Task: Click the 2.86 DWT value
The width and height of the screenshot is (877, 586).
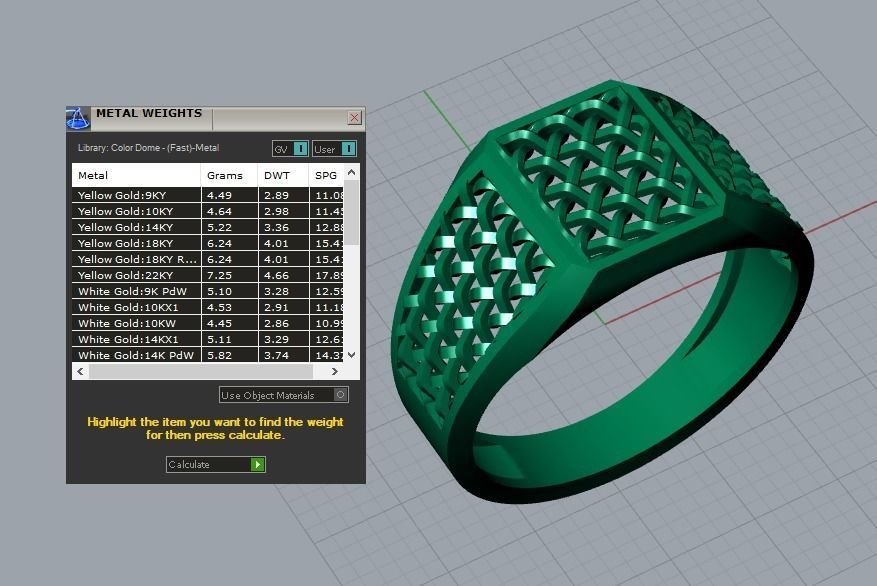Action: tap(276, 323)
